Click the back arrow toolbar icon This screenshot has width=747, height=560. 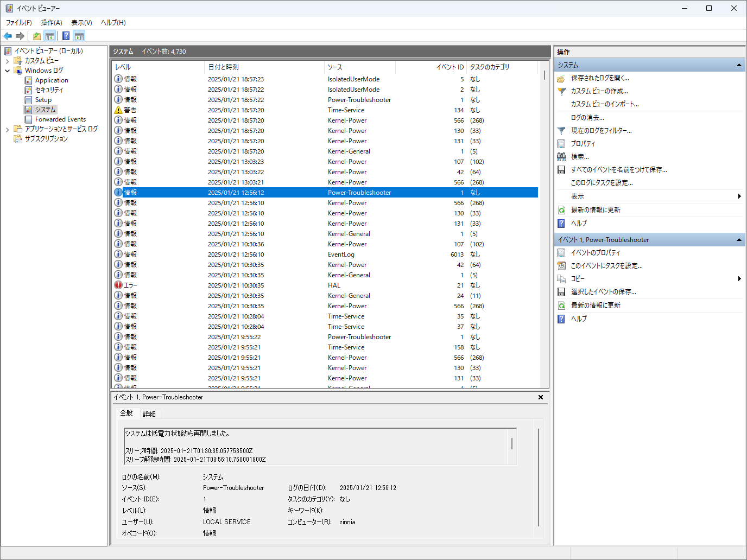8,36
